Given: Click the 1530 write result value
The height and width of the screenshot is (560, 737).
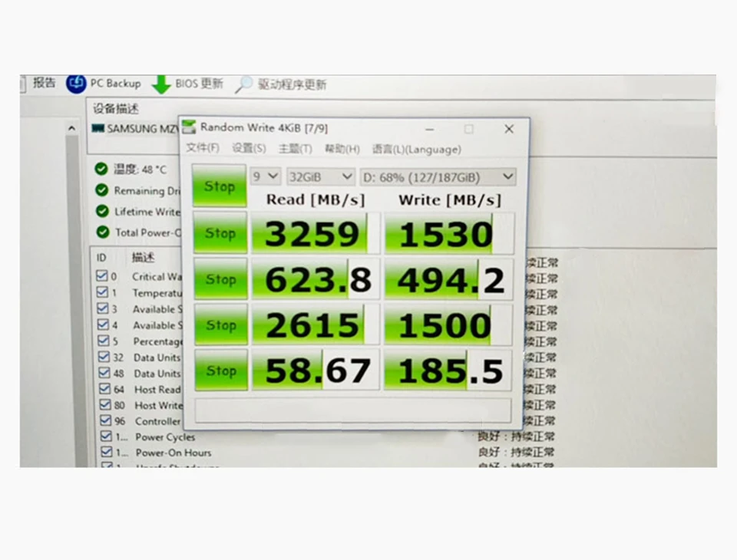Looking at the screenshot, I should coord(445,234).
